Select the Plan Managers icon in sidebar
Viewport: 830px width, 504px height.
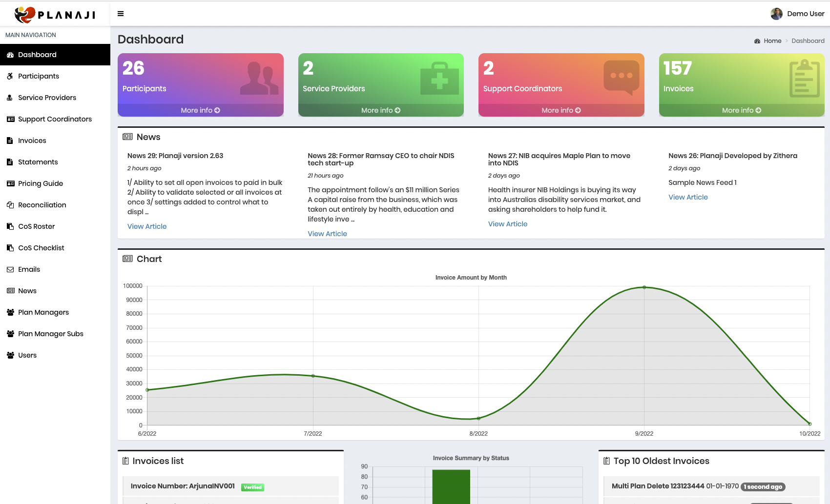coord(10,312)
